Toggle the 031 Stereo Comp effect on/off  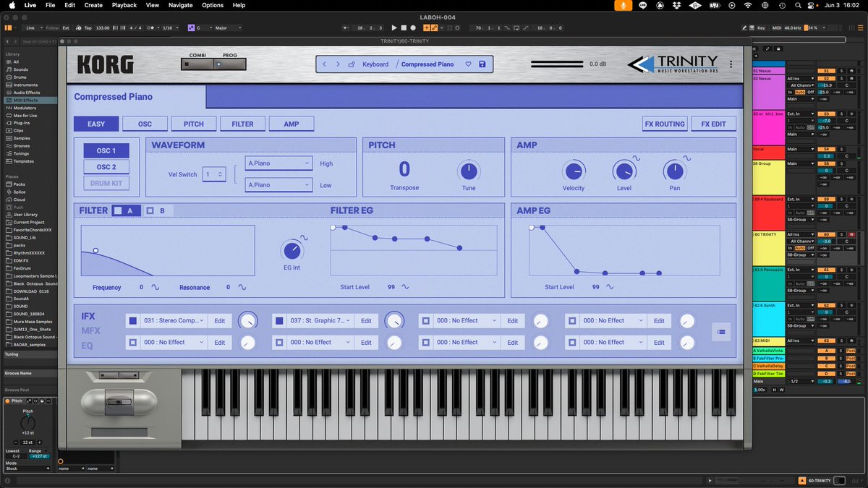(x=132, y=320)
